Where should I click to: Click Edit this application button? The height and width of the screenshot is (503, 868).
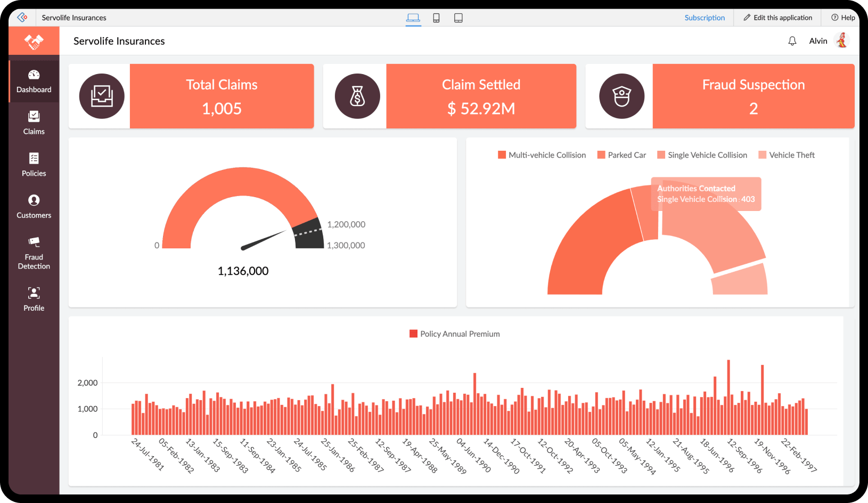pyautogui.click(x=777, y=18)
